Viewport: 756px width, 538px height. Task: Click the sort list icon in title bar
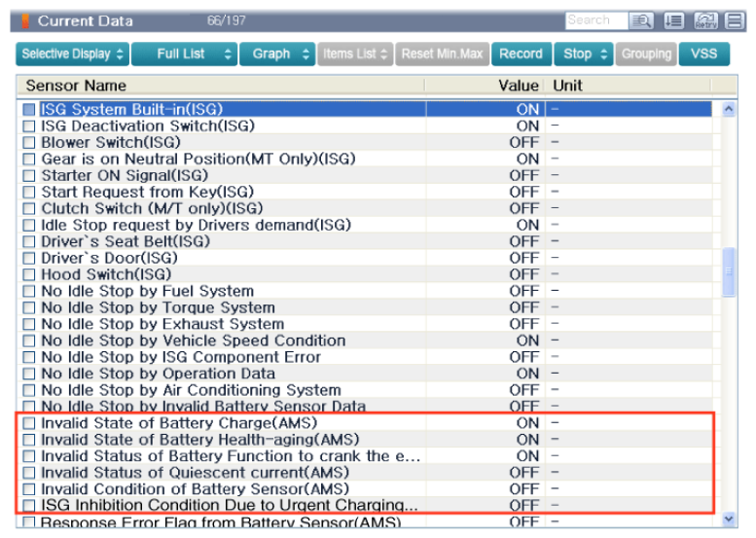(x=673, y=20)
